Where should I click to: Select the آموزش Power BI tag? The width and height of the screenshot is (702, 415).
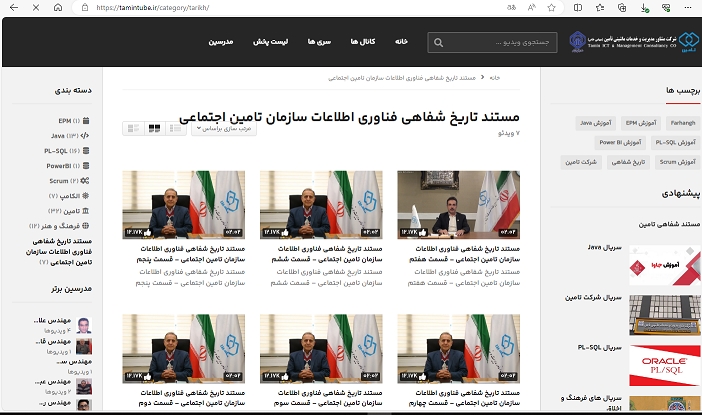click(x=620, y=142)
